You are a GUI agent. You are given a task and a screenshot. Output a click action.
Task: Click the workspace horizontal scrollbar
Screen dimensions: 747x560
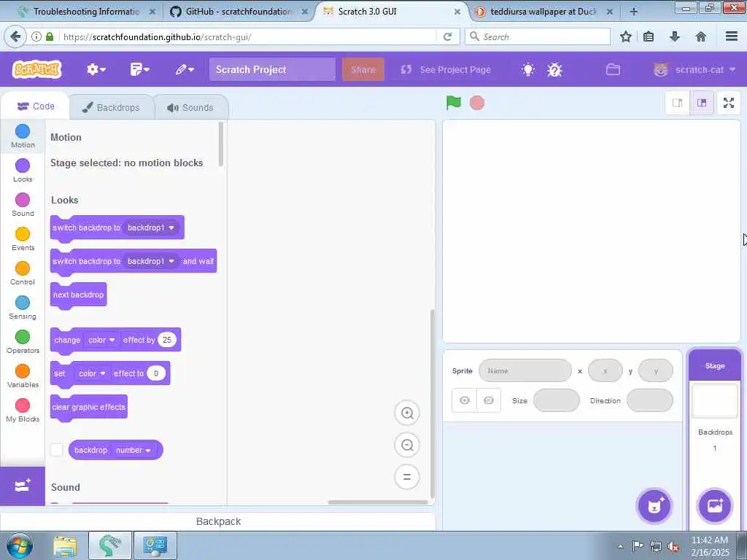coord(378,502)
